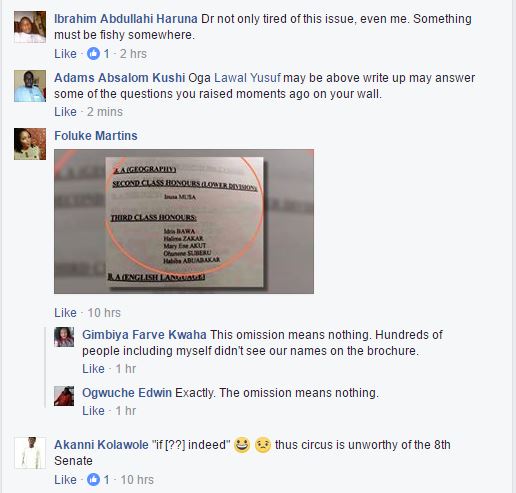The height and width of the screenshot is (493, 516).
Task: Open the 10 hrs timestamp on Foluke's comment
Action: tap(104, 313)
